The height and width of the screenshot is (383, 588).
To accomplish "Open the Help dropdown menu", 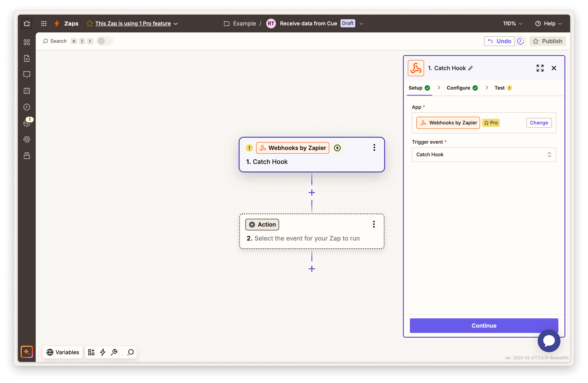I will click(x=548, y=24).
